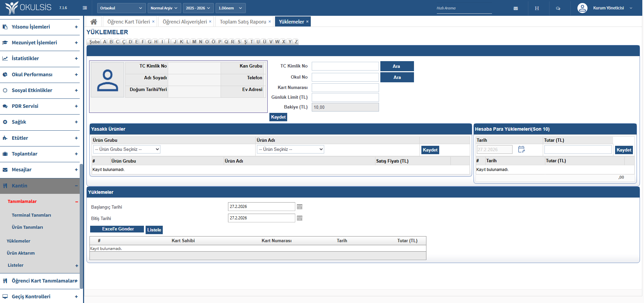Open the Ürün Grubu Seçiniz dropdown

pos(126,149)
